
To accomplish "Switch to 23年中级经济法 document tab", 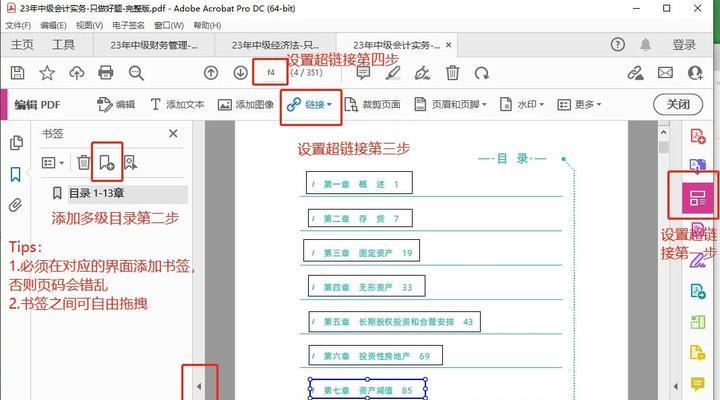I will [275, 45].
